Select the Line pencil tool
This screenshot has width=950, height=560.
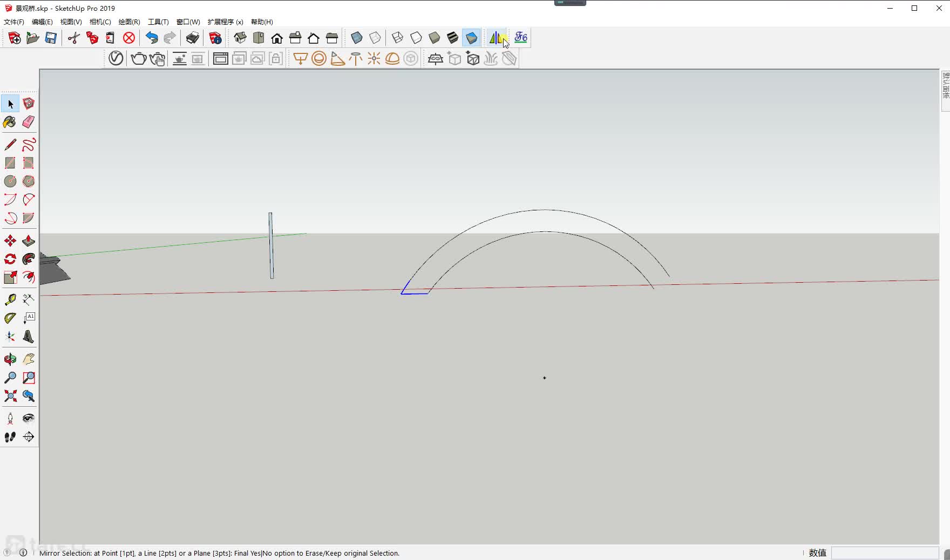(10, 145)
